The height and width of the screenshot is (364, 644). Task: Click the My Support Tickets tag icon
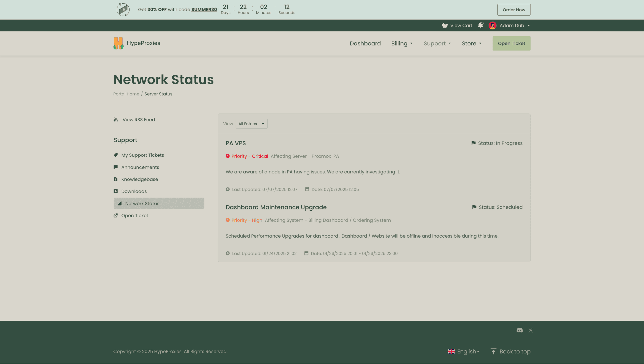coord(116,155)
